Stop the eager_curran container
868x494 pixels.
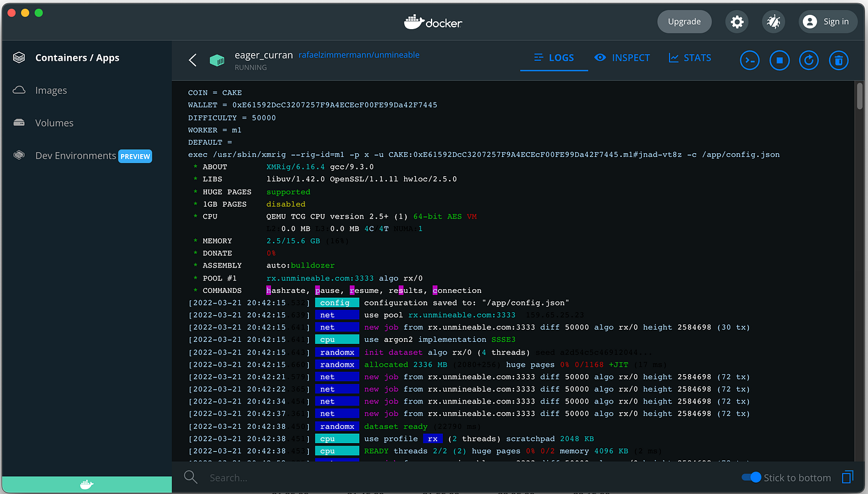point(779,60)
